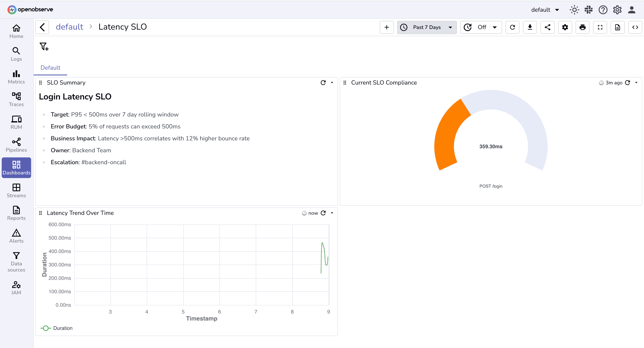Share the dashboard
The image size is (644, 348).
pos(547,27)
